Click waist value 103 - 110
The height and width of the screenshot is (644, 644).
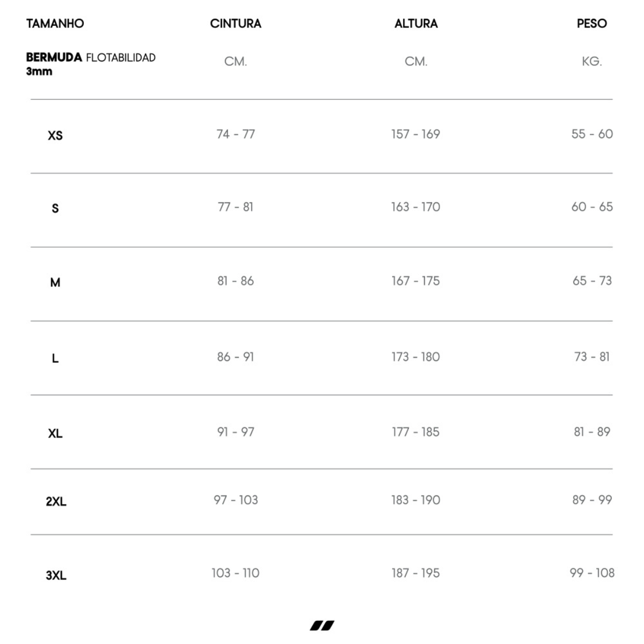[236, 573]
